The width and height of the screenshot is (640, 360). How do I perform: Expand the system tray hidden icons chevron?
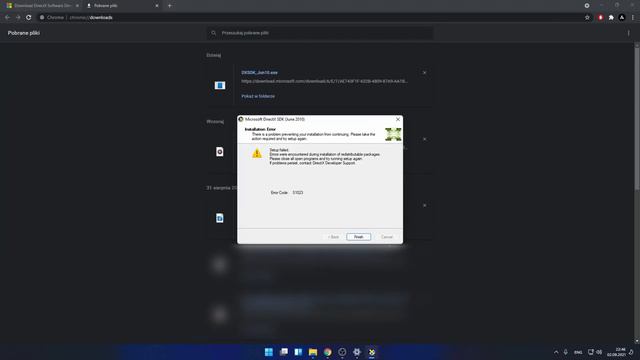pyautogui.click(x=556, y=352)
